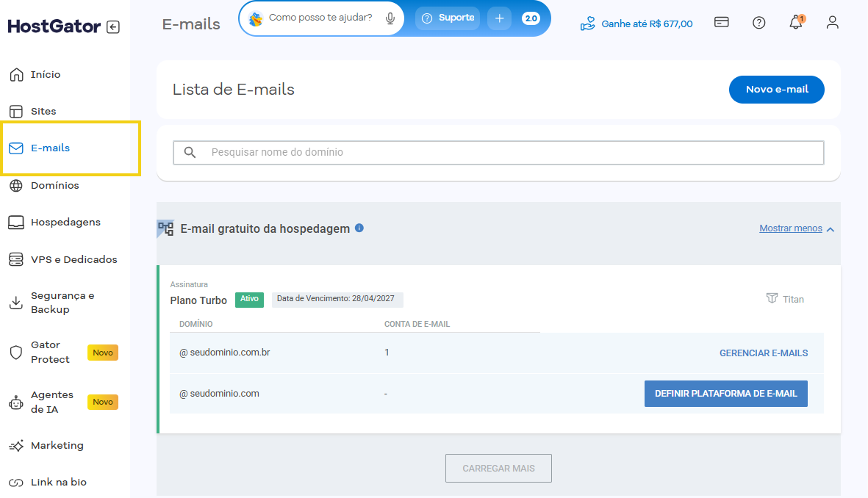Open the Suporte button
The width and height of the screenshot is (868, 498).
(x=448, y=18)
